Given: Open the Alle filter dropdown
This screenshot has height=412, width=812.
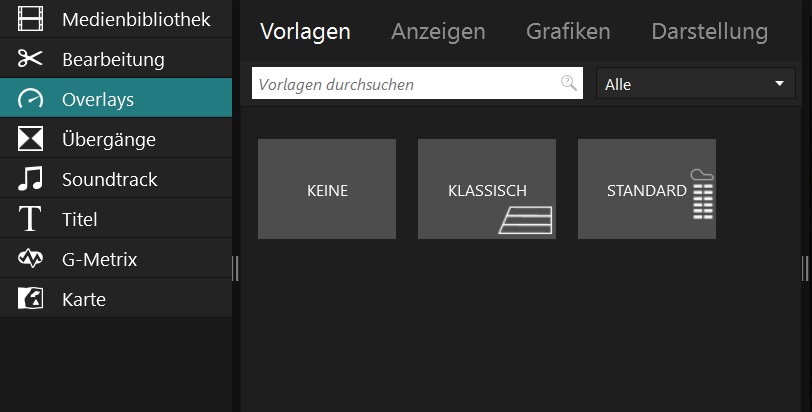Looking at the screenshot, I should tap(695, 83).
